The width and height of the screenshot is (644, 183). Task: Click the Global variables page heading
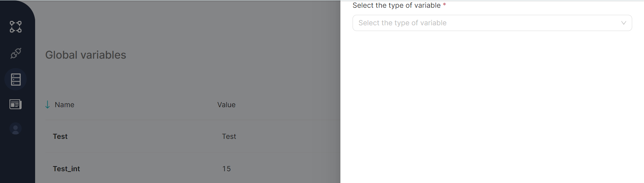pos(86,55)
